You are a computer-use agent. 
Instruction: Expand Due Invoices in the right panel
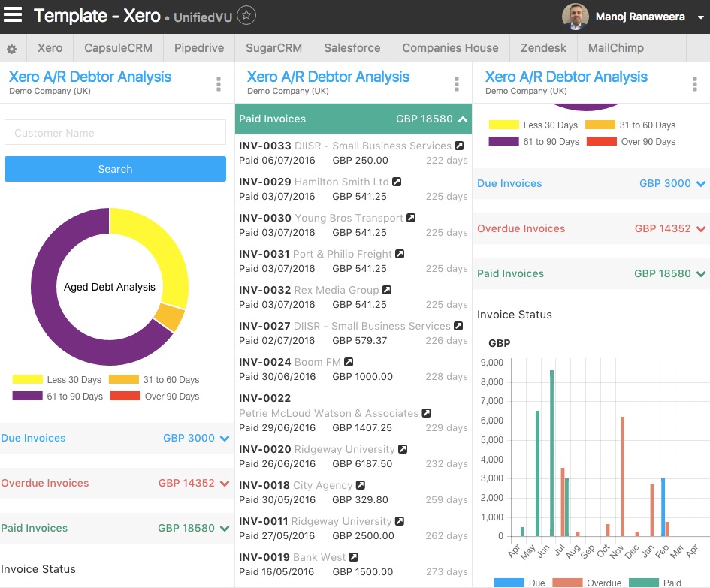click(591, 183)
